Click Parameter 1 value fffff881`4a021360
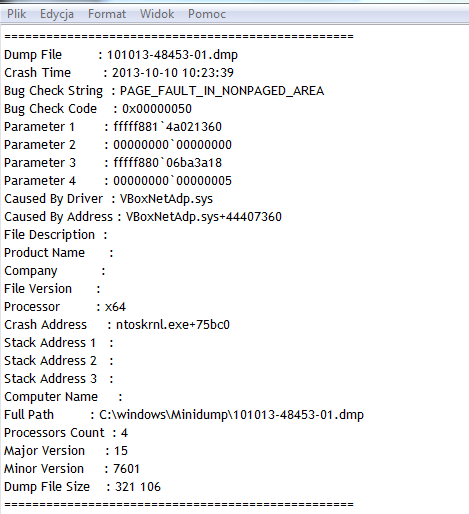The width and height of the screenshot is (469, 514). click(x=167, y=127)
